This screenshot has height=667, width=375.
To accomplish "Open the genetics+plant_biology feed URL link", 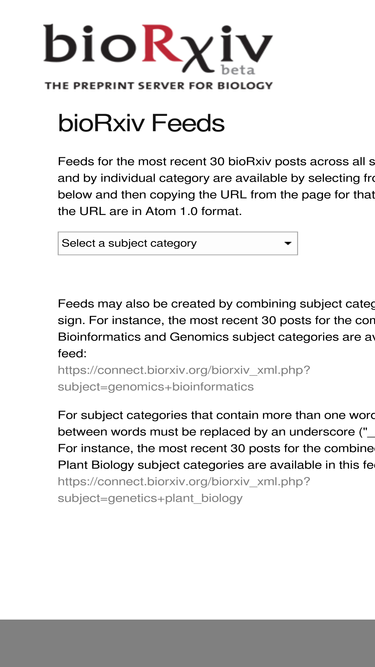I will [x=184, y=490].
